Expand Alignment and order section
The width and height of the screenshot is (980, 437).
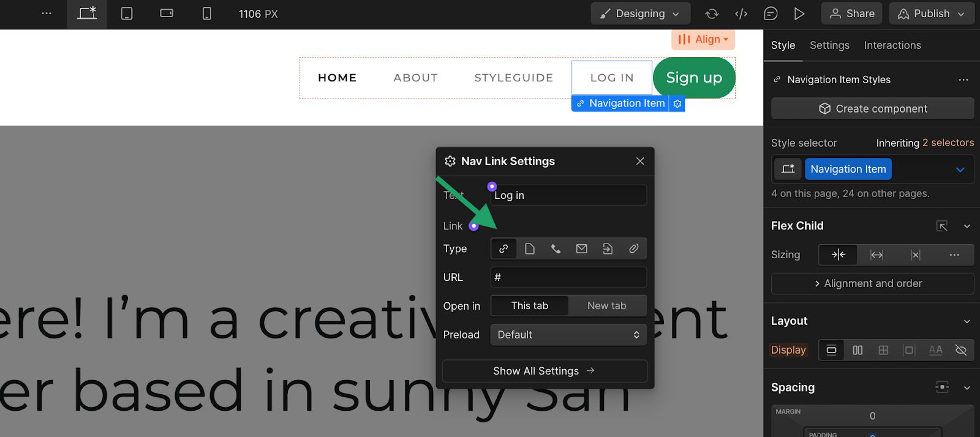(x=872, y=283)
